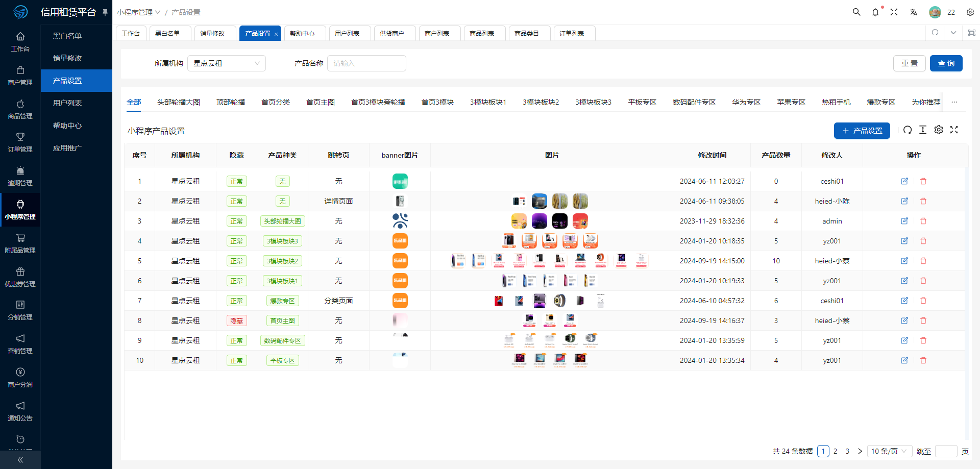Click the 查询 search button
Image resolution: width=980 pixels, height=469 pixels.
point(946,63)
